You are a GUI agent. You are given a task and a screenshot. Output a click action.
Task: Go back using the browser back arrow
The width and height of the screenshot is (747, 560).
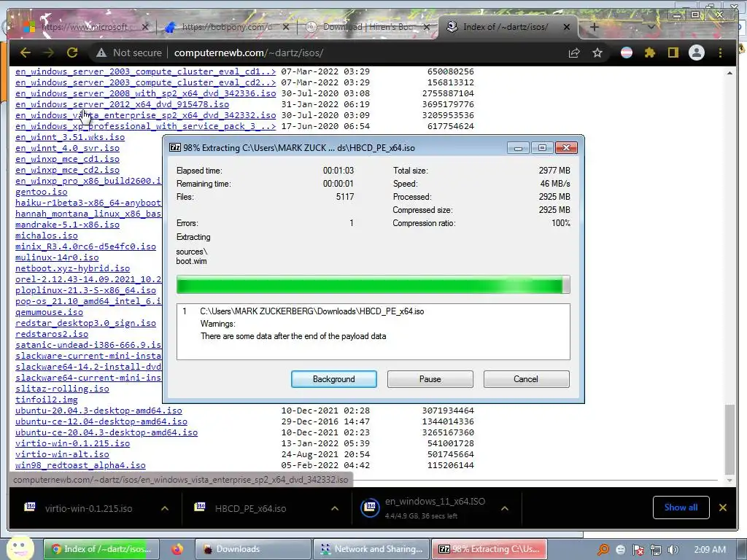[26, 52]
